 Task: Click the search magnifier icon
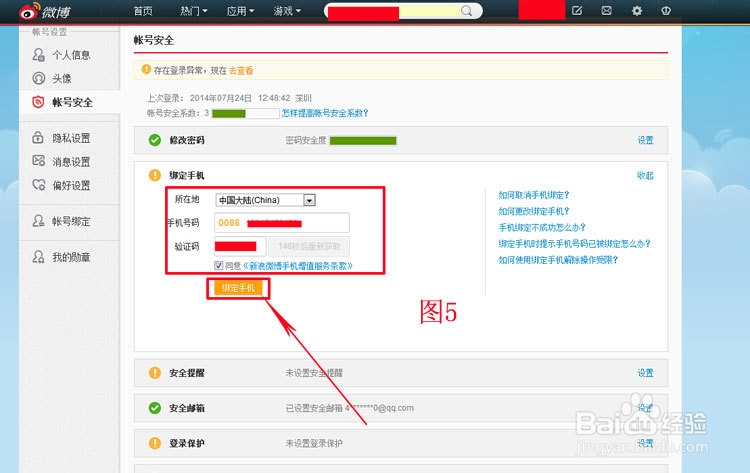(466, 11)
